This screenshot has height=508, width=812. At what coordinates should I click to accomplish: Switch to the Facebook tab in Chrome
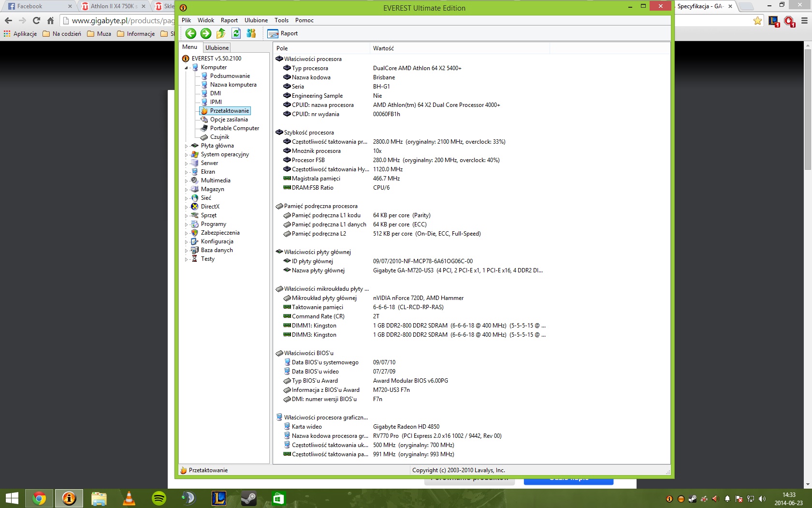(39, 6)
